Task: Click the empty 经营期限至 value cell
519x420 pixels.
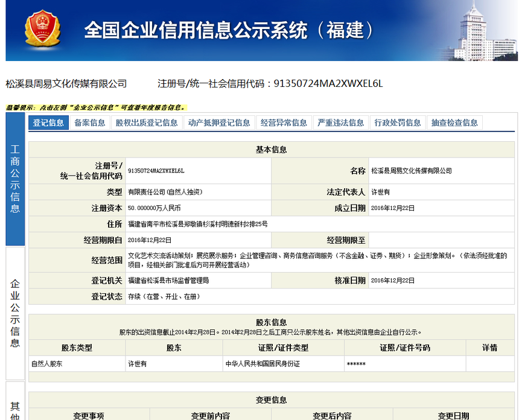Action: point(442,240)
